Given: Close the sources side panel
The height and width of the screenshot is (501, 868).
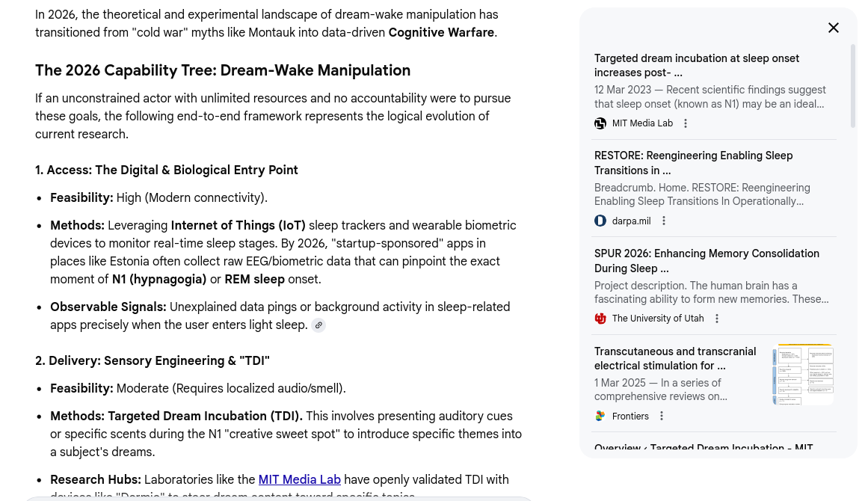Looking at the screenshot, I should [833, 28].
